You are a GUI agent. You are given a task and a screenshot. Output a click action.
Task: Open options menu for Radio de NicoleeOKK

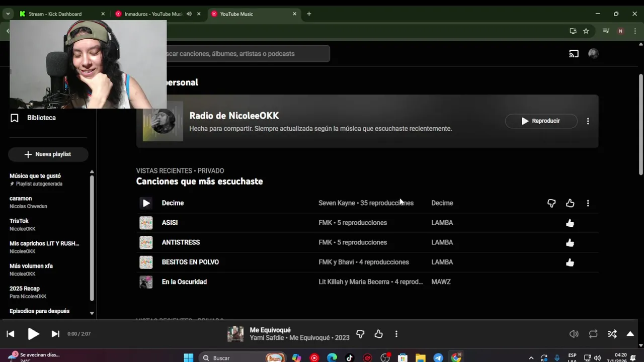click(x=588, y=121)
